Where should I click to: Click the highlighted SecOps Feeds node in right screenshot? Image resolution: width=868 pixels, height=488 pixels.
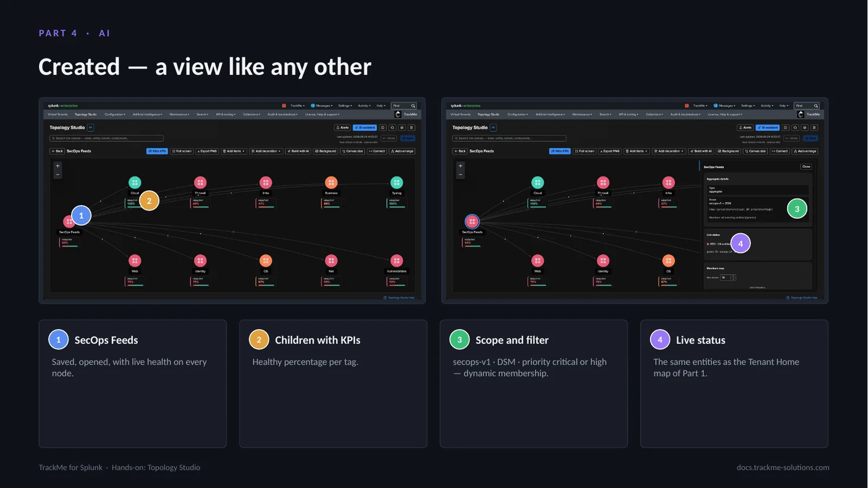pos(472,221)
